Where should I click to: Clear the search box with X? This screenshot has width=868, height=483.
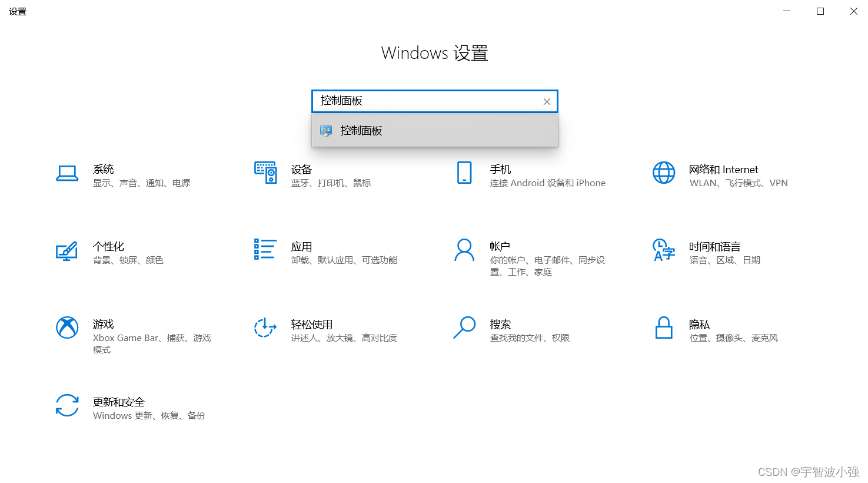click(x=547, y=101)
